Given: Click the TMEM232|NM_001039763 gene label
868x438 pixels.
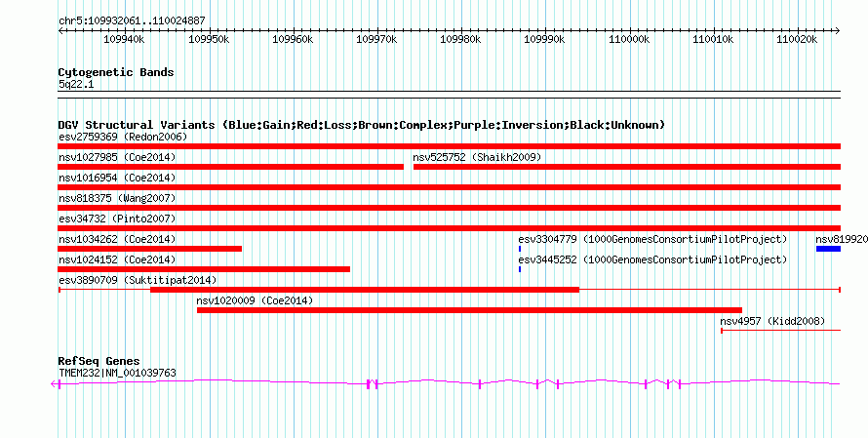Looking at the screenshot, I should tap(117, 373).
